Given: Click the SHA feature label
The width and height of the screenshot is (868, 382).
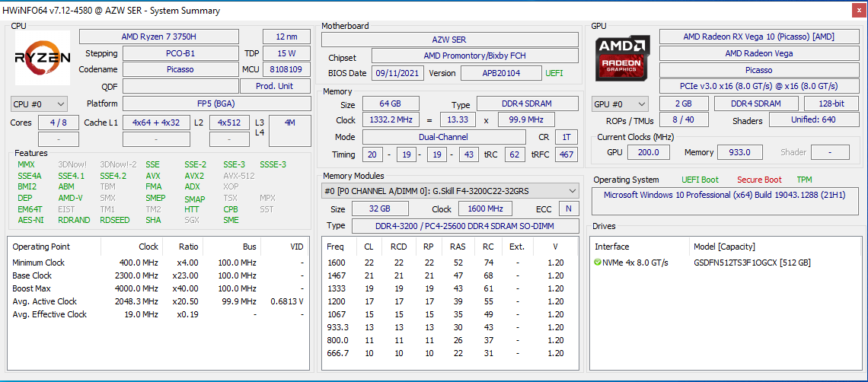Looking at the screenshot, I should pyautogui.click(x=153, y=220).
